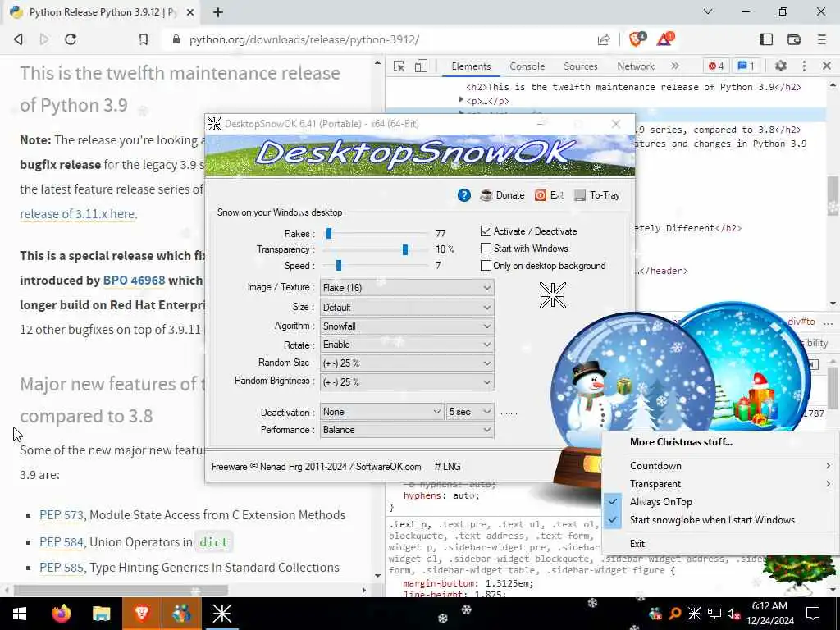Activate DevTools element inspector picker

(399, 66)
